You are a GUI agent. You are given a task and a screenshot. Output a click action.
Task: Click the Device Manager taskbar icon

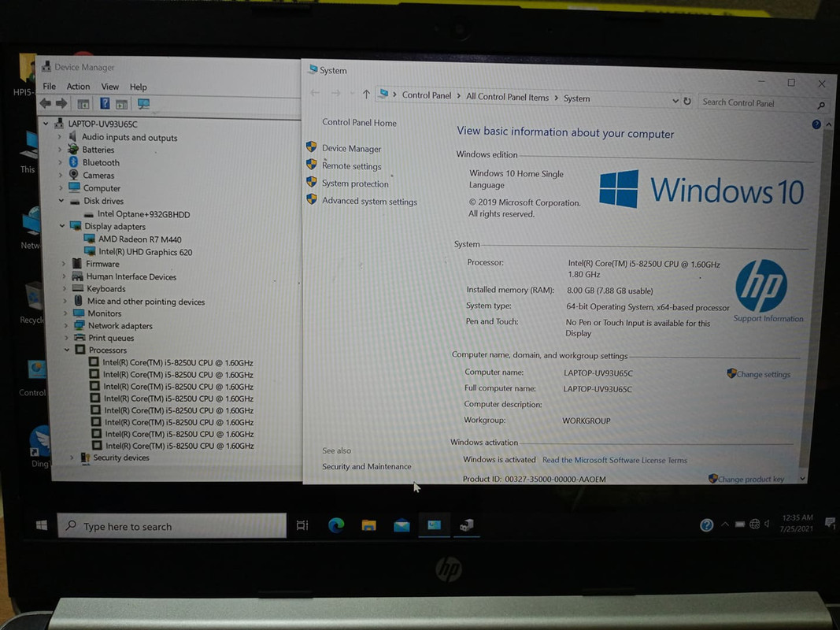467,525
